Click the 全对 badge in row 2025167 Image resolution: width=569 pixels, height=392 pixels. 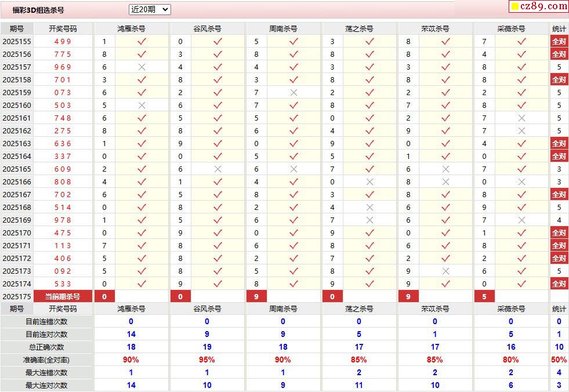point(559,194)
